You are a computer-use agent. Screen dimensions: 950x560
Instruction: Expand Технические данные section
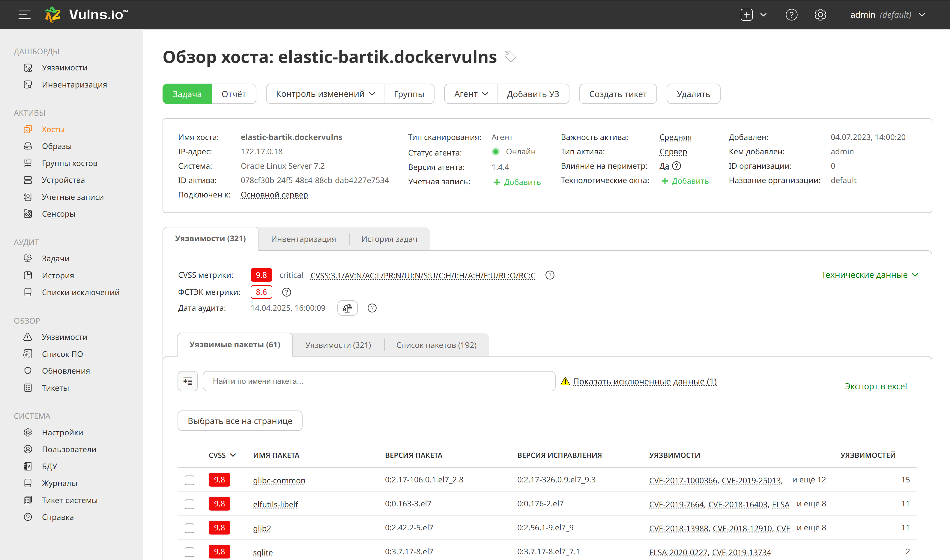tap(870, 275)
